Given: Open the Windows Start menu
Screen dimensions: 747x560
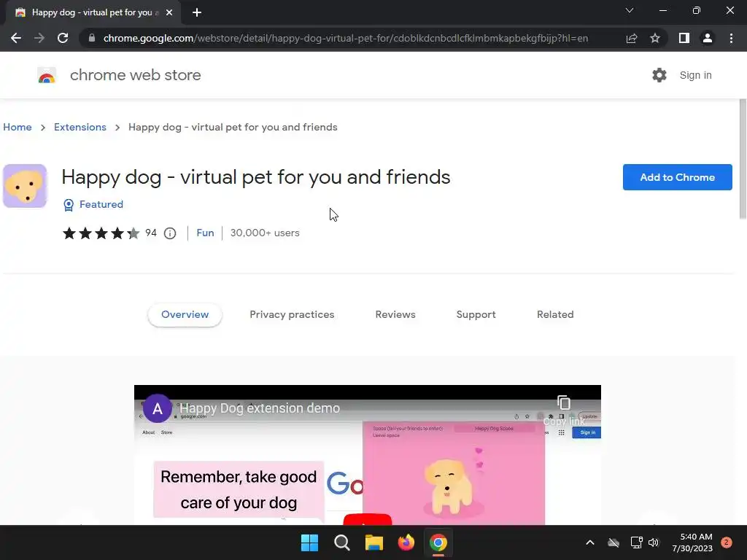Looking at the screenshot, I should [309, 542].
